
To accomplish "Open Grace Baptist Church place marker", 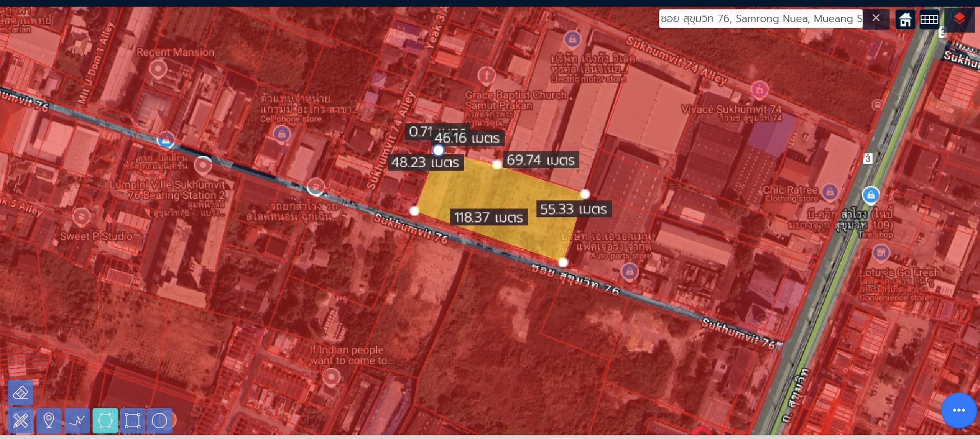I will pos(486,76).
